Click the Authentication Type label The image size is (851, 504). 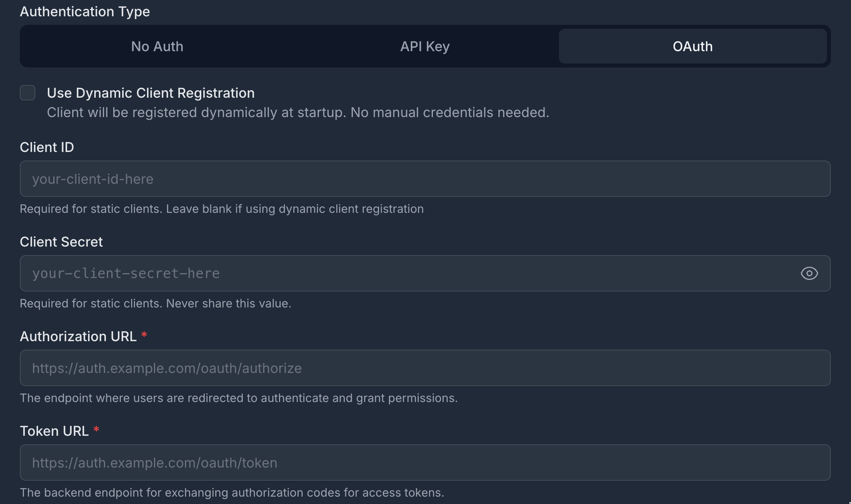click(x=85, y=12)
